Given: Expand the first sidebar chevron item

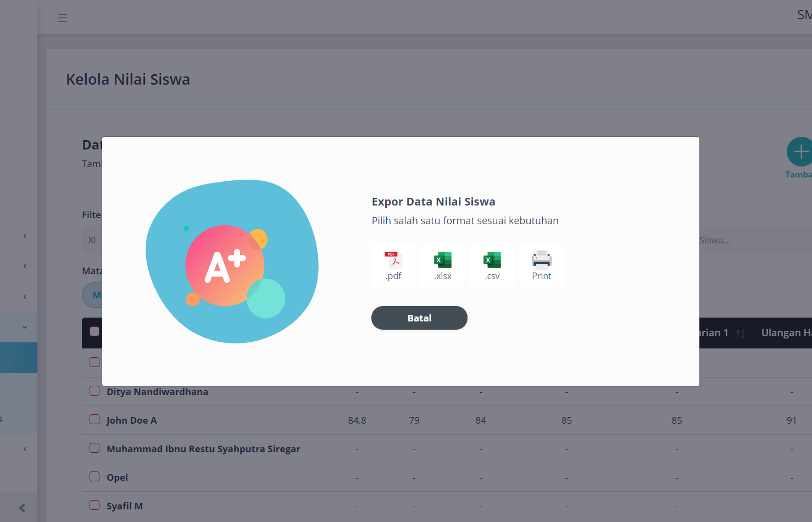Looking at the screenshot, I should [x=25, y=236].
